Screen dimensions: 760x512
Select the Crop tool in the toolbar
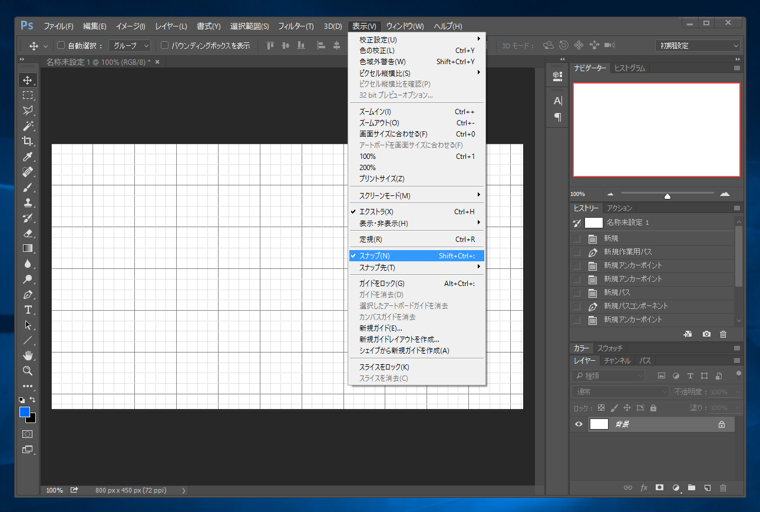(28, 141)
